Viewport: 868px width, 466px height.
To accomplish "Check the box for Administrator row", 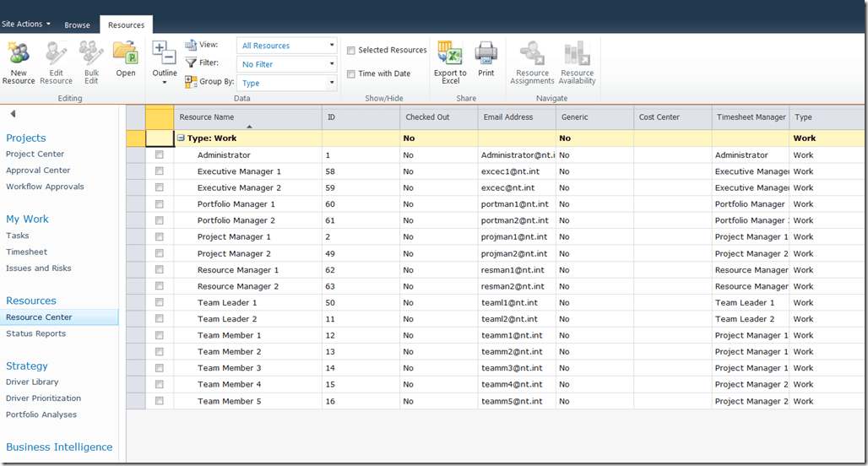I will pos(160,155).
